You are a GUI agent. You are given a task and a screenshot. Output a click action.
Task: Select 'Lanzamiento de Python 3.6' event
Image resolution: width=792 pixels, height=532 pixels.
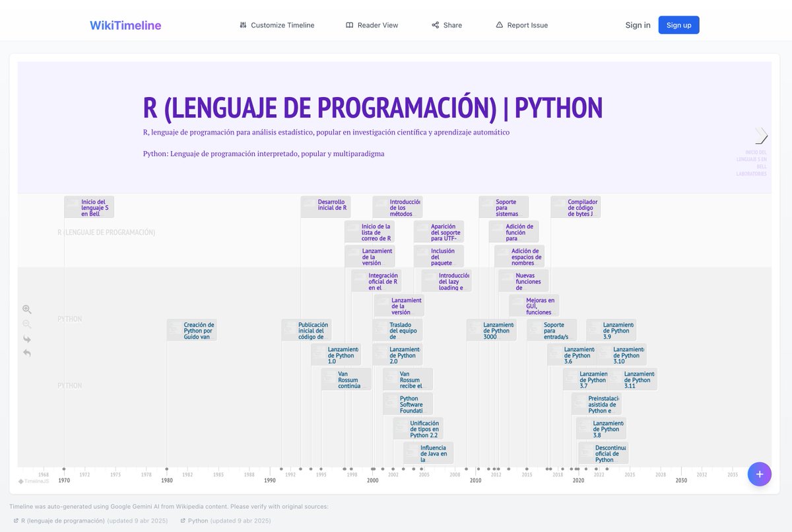(572, 354)
